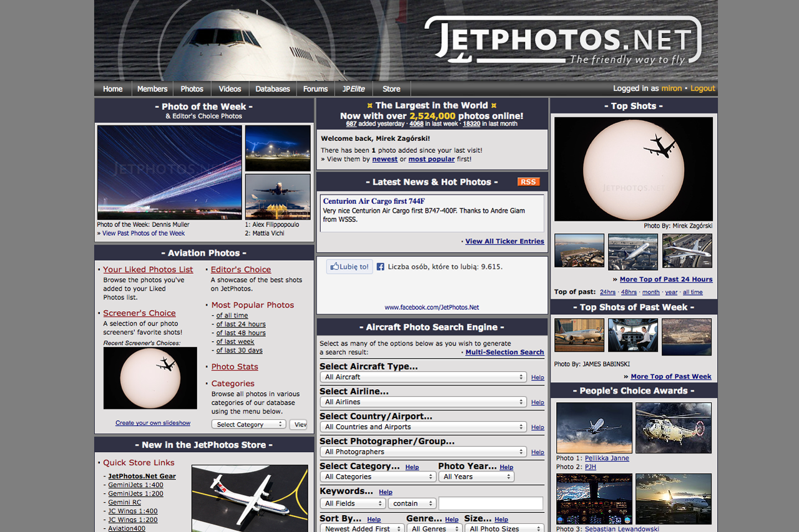The width and height of the screenshot is (799, 532).
Task: Open the All Photographers dropdown
Action: [423, 452]
